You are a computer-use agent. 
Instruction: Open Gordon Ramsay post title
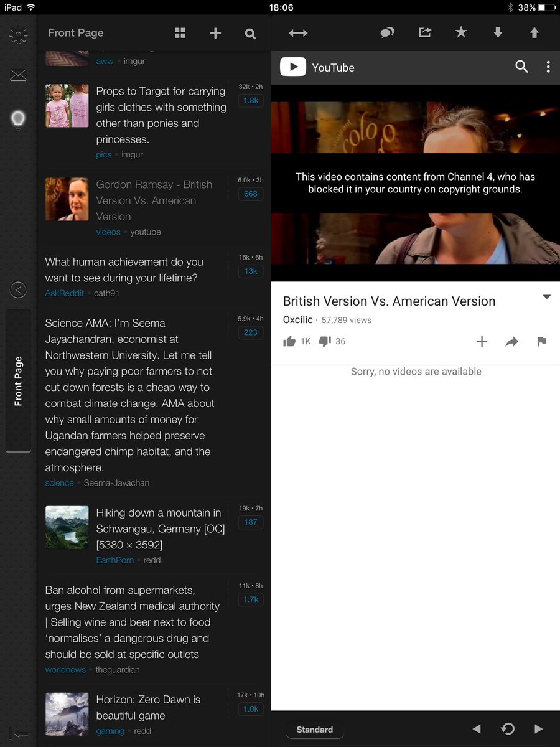coord(154,200)
